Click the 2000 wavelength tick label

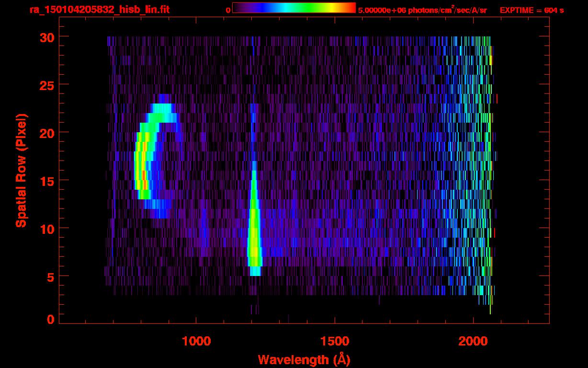473,341
